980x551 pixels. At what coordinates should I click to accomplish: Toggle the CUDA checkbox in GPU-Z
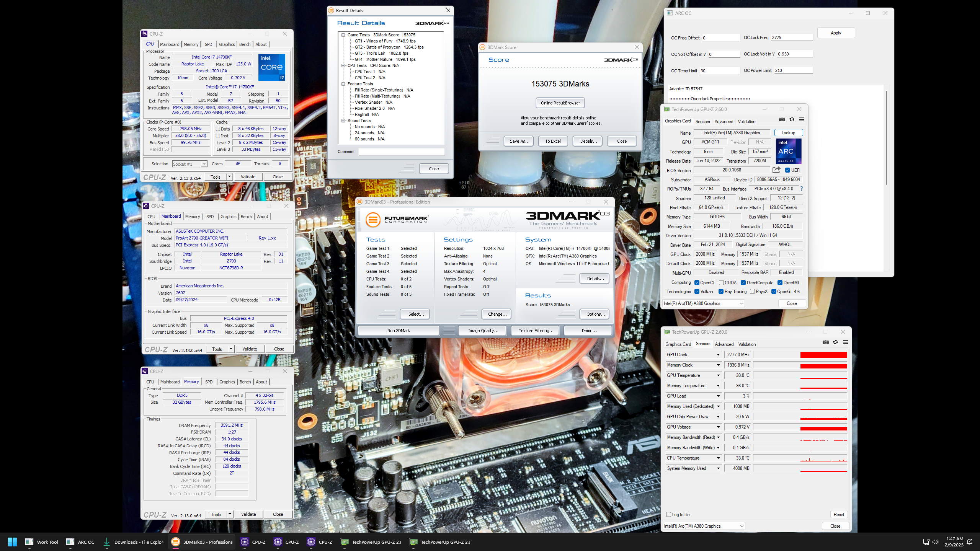click(x=721, y=283)
